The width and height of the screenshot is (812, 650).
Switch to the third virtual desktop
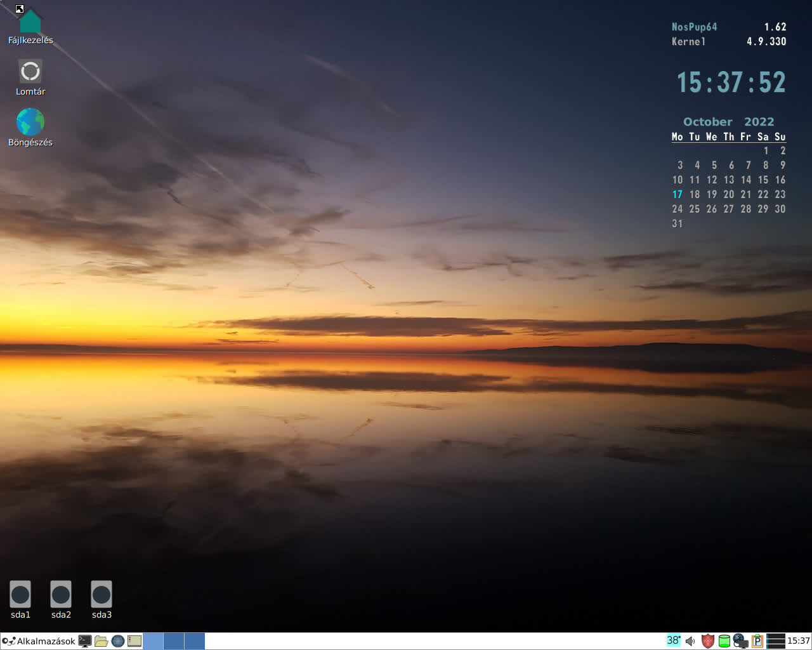pyautogui.click(x=195, y=641)
